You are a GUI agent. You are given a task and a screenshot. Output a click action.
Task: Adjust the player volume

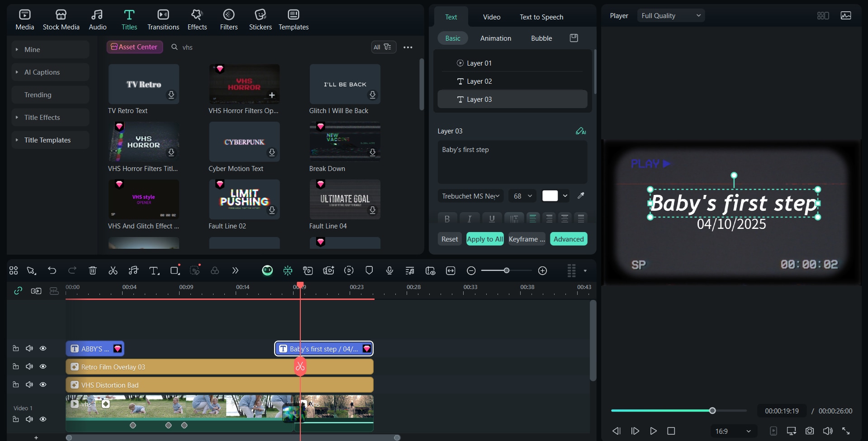(828, 431)
